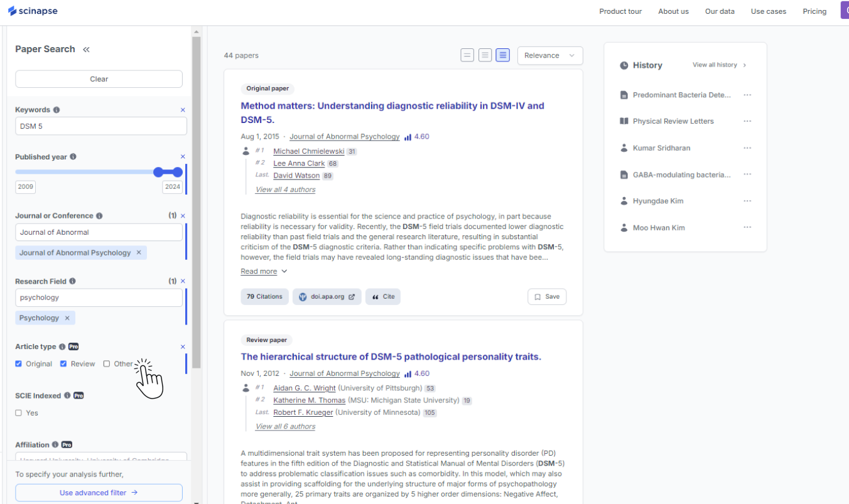The height and width of the screenshot is (504, 849).
Task: Show the 79 Citations list
Action: pos(264,297)
